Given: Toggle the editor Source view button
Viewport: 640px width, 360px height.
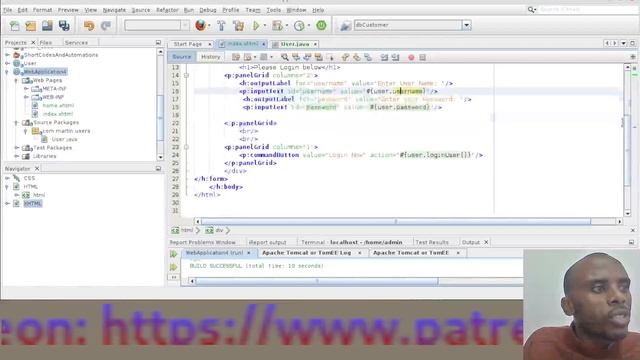Looking at the screenshot, I should (182, 57).
